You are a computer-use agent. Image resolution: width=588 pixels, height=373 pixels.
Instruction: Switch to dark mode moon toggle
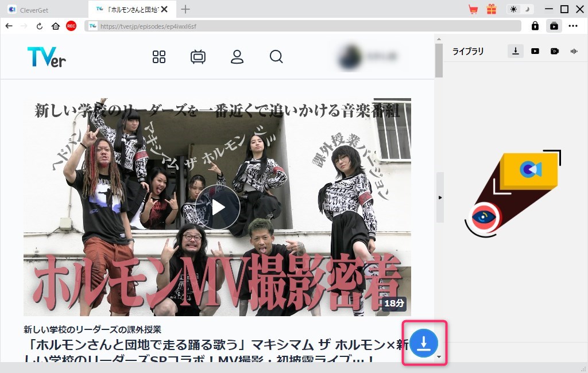527,9
